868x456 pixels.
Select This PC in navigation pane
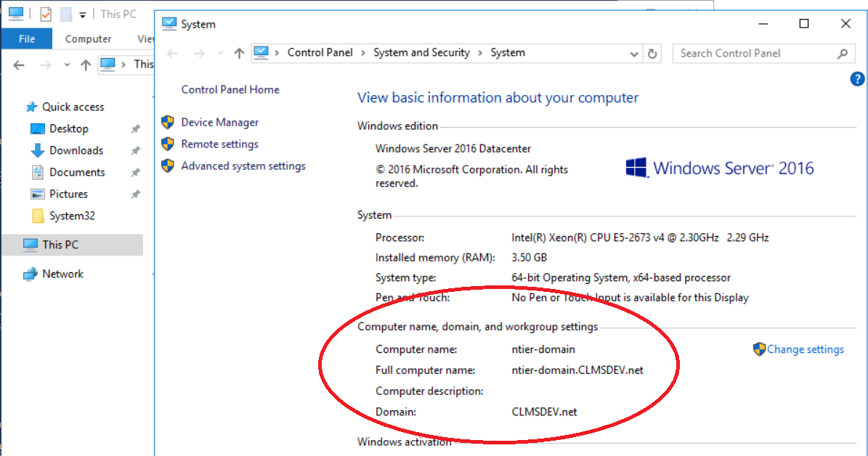(x=60, y=245)
